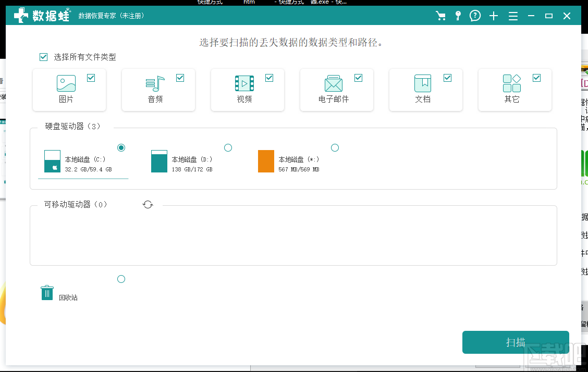Viewport: 588px width, 372px height.
Task: Open the hamburger menu in title bar
Action: (x=513, y=16)
